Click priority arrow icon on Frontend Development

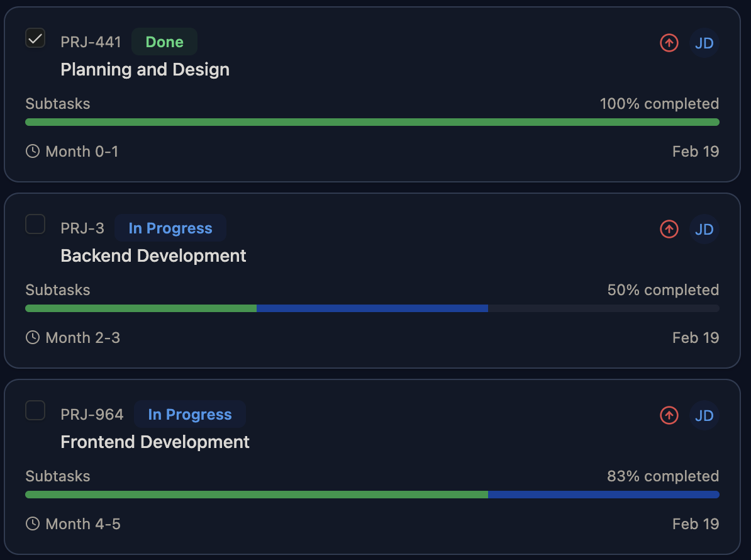(x=669, y=415)
